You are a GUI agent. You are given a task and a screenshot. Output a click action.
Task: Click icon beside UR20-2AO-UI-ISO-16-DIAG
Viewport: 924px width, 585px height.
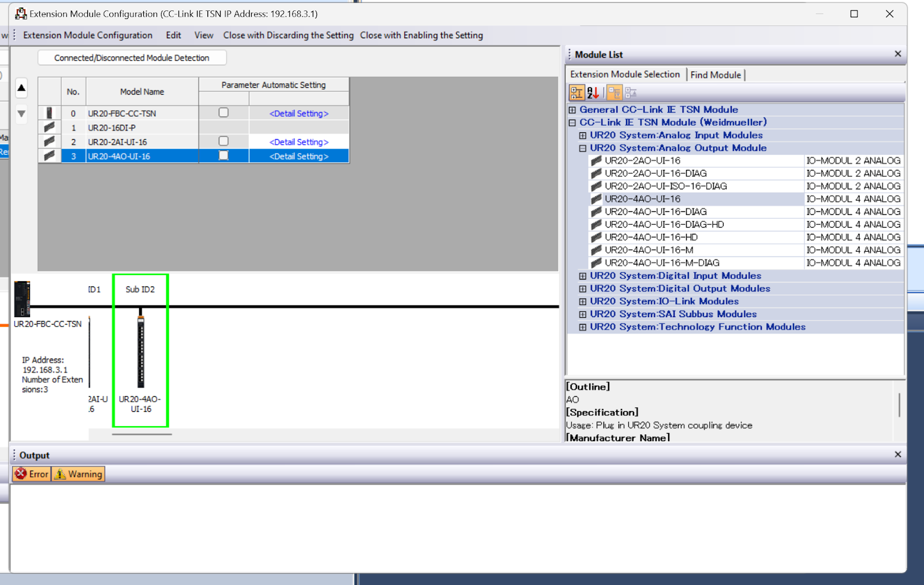tap(597, 186)
